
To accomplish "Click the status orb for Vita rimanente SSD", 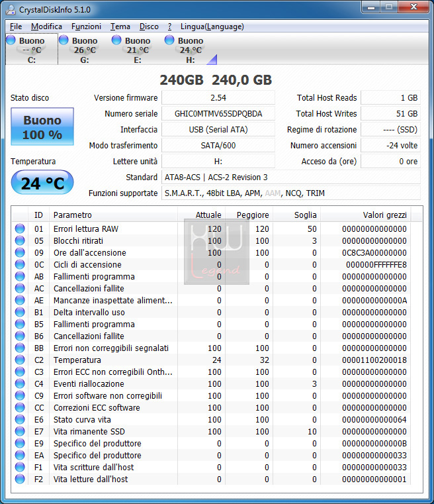I will coord(20,431).
